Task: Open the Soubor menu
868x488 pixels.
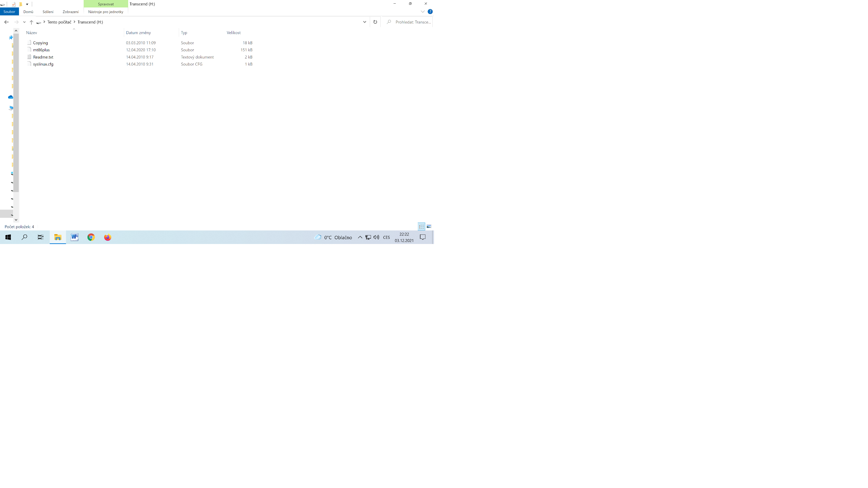Action: click(9, 12)
